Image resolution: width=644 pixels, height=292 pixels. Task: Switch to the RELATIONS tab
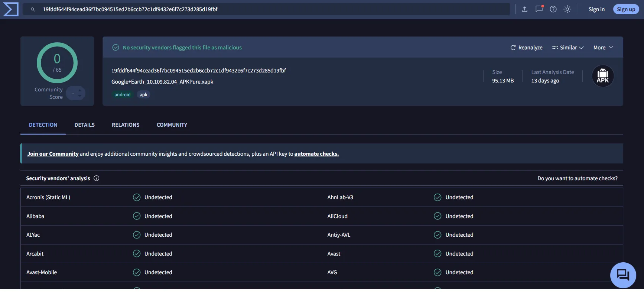(126, 125)
